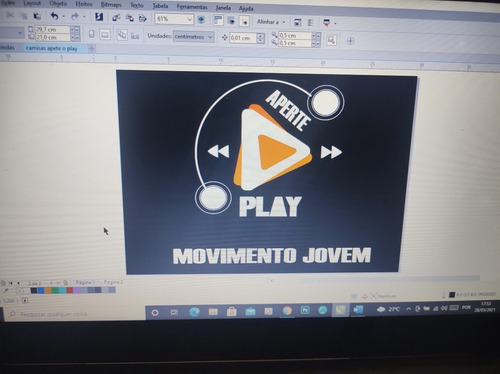Expand the application launcher dropdown arrow

tap(335, 23)
